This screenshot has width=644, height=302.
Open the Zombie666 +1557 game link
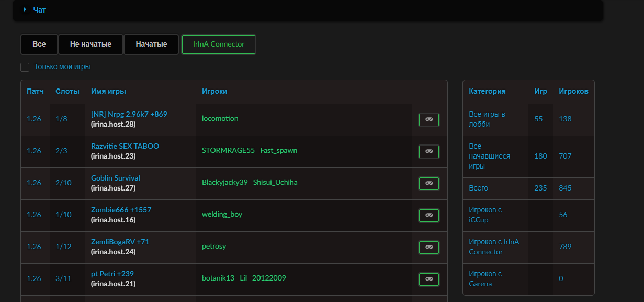coord(121,210)
